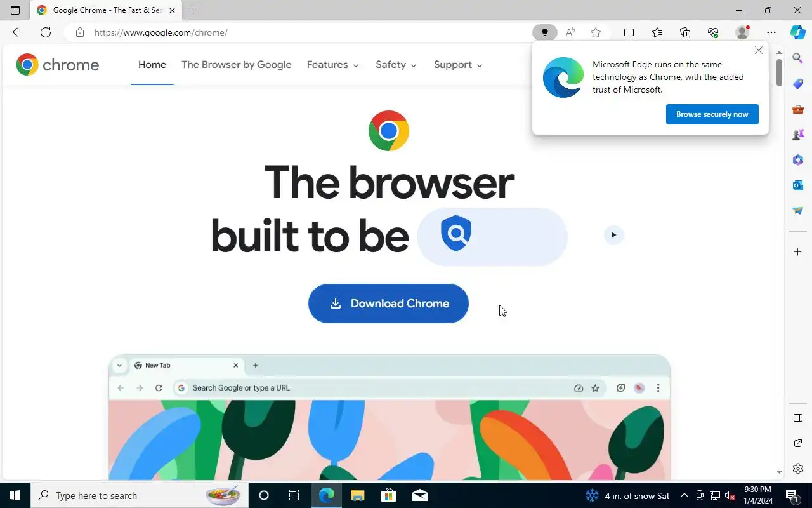The height and width of the screenshot is (508, 812).
Task: Open the Favorites list icon
Action: point(657,32)
